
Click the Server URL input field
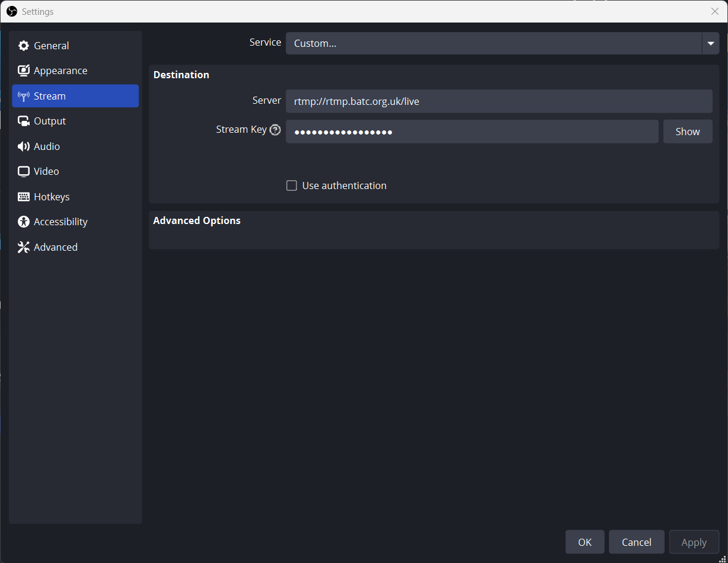point(498,101)
